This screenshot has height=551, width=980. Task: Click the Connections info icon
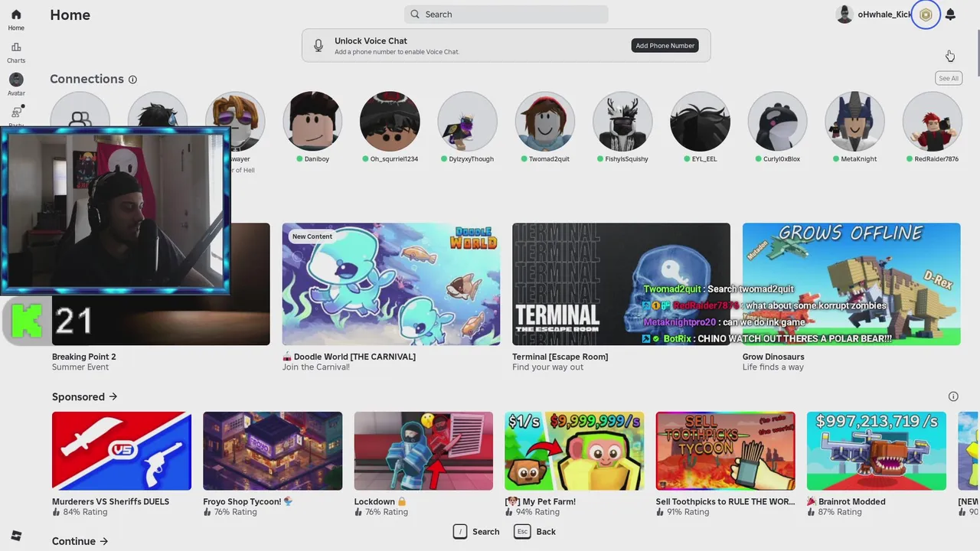(132, 80)
